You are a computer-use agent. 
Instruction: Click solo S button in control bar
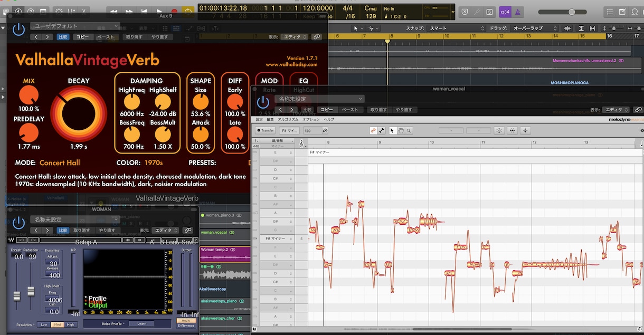pyautogui.click(x=489, y=12)
